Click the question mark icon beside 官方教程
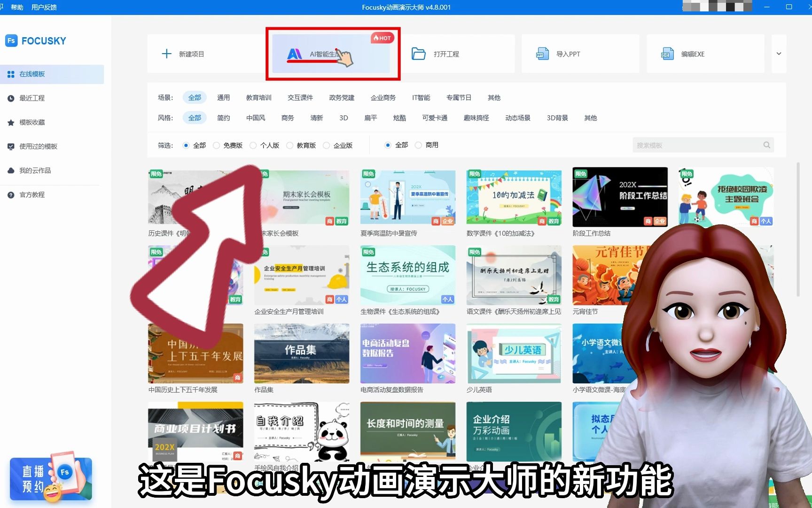This screenshot has width=812, height=508. [11, 195]
